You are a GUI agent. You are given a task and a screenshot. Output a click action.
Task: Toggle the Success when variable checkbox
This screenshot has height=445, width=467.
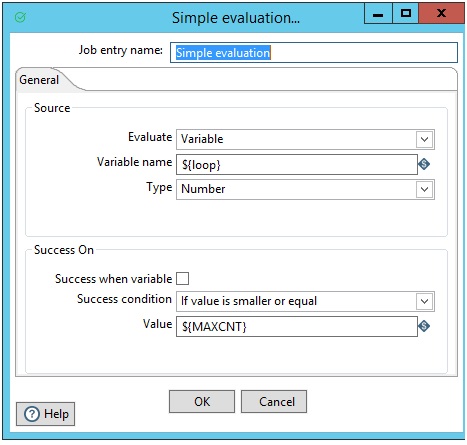click(x=182, y=278)
